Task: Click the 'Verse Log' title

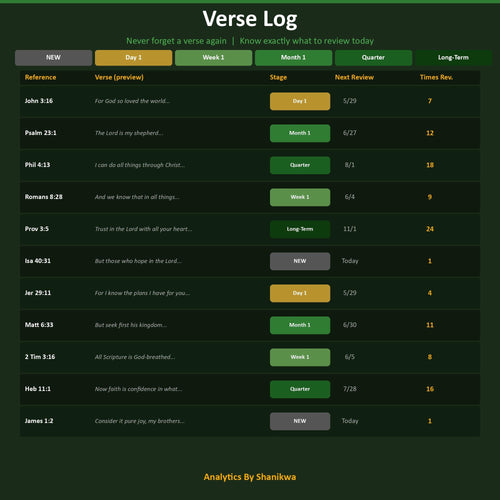Action: pyautogui.click(x=250, y=19)
